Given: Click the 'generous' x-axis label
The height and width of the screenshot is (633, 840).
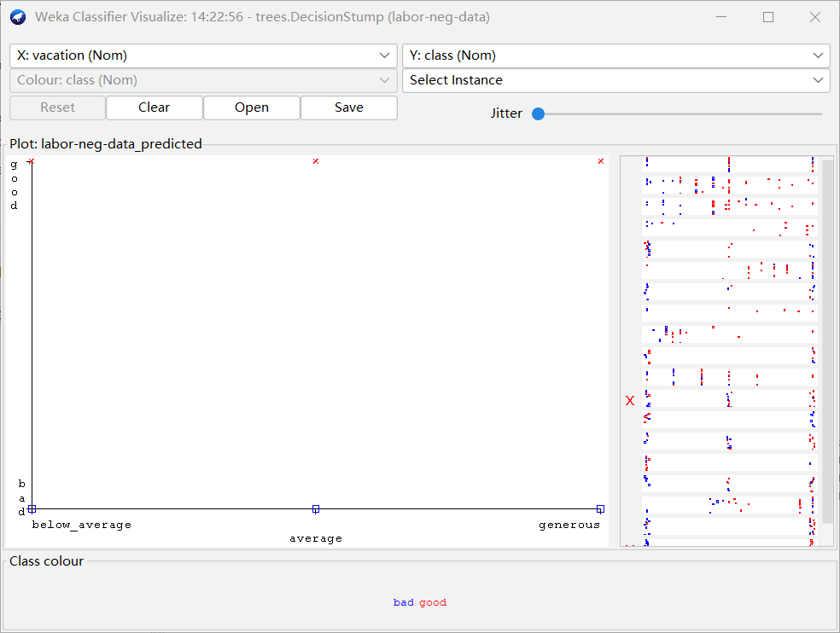Looking at the screenshot, I should [569, 525].
